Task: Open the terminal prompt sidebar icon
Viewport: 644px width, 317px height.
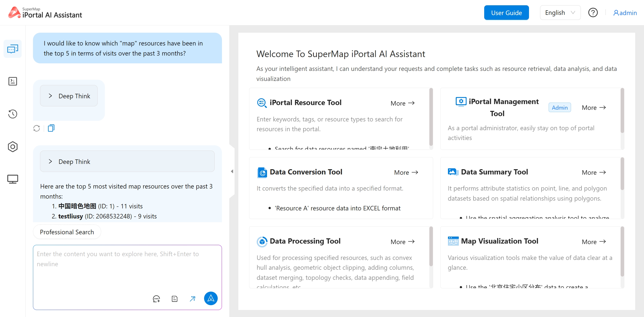Action: [13, 81]
